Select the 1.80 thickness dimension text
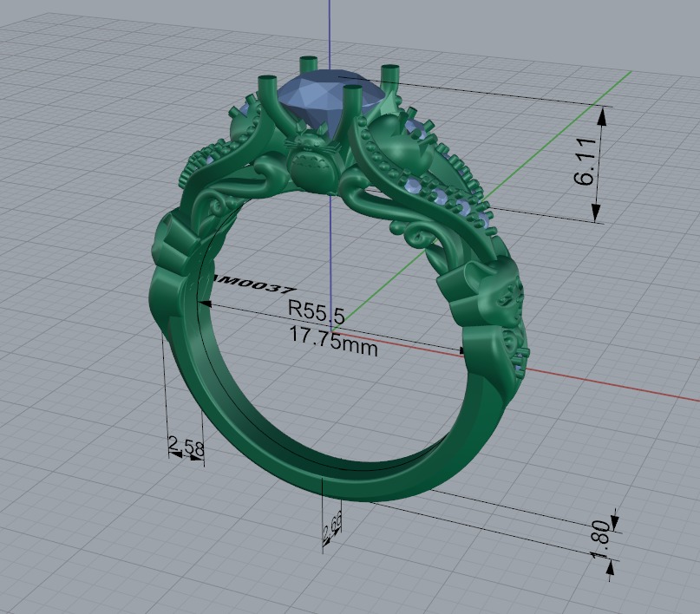700x614 pixels. pyautogui.click(x=600, y=540)
